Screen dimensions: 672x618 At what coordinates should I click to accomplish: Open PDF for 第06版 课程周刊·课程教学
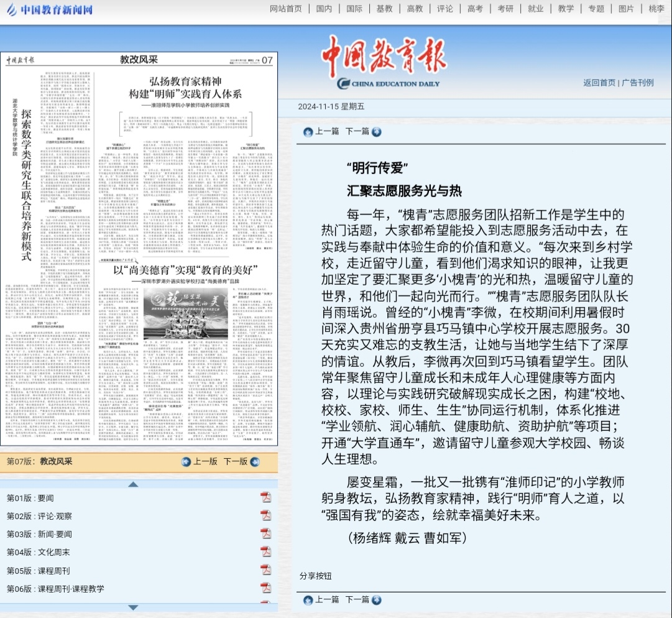[x=265, y=588]
